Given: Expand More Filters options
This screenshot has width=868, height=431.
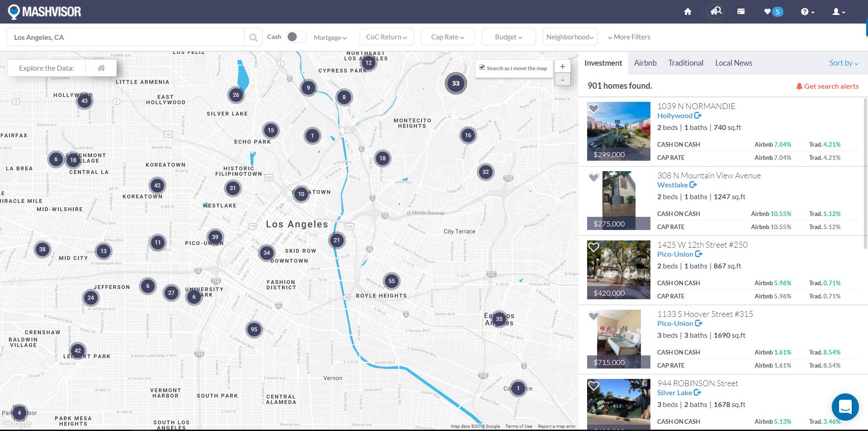Looking at the screenshot, I should click(629, 37).
